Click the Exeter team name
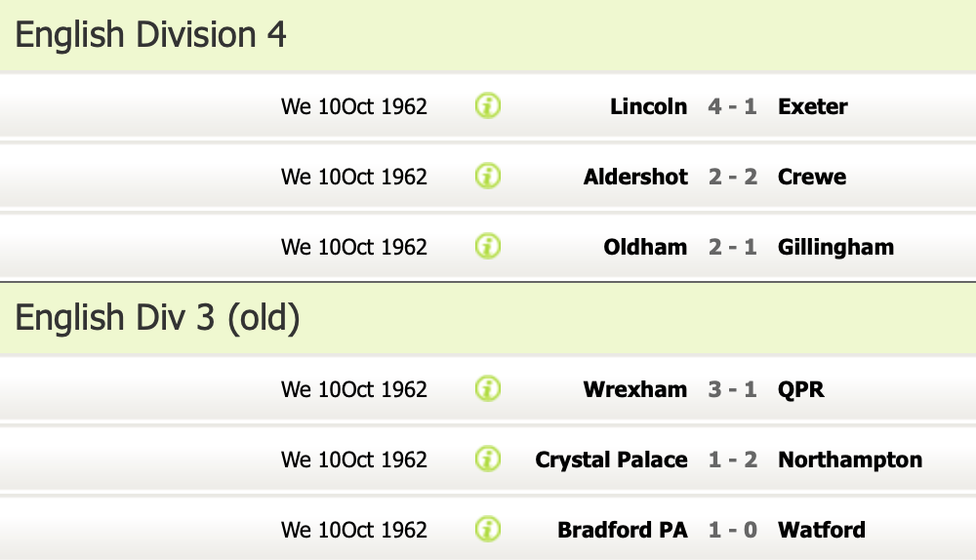 pos(812,106)
